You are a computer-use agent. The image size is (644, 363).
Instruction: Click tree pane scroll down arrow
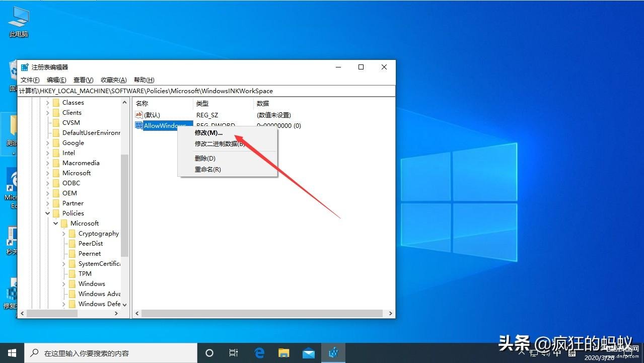point(124,305)
